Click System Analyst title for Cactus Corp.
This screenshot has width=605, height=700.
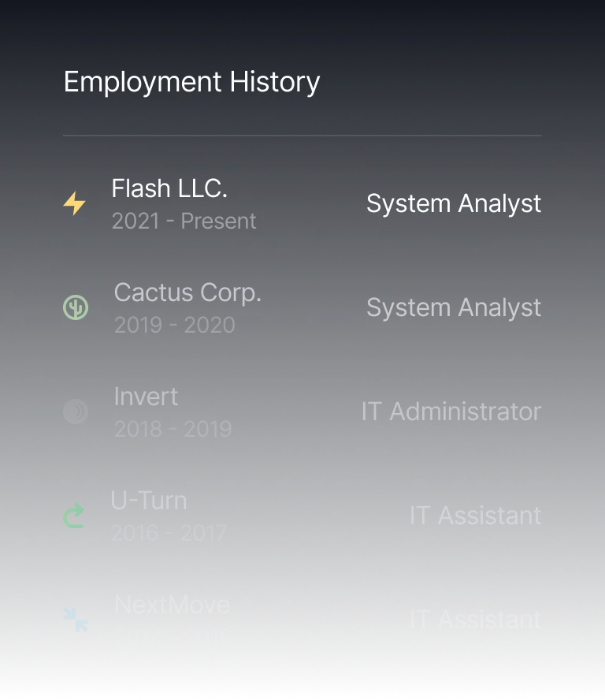pos(454,307)
